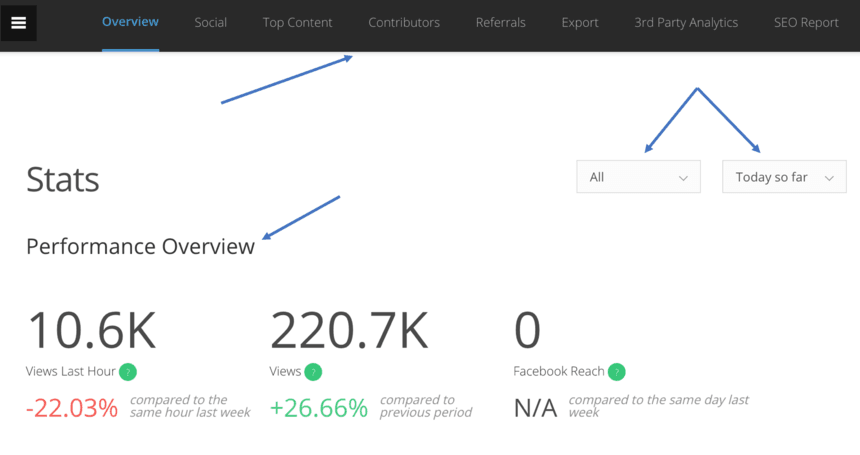Go to the Top Content tab
The image size is (860, 455).
(x=297, y=22)
